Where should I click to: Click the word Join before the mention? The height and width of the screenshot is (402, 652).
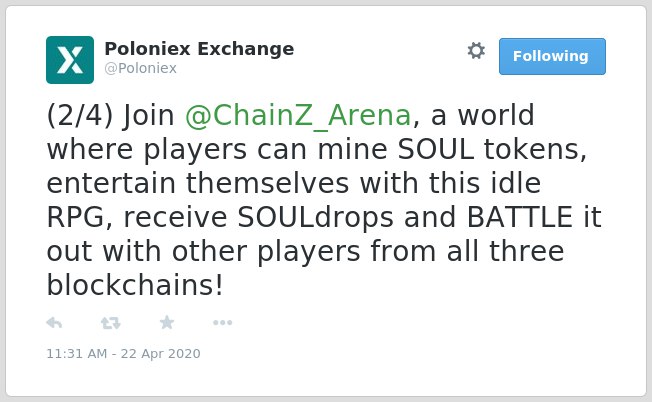(149, 116)
